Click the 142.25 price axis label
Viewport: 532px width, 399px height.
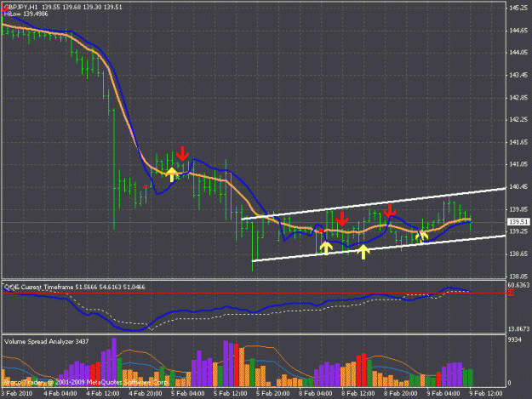(x=518, y=119)
